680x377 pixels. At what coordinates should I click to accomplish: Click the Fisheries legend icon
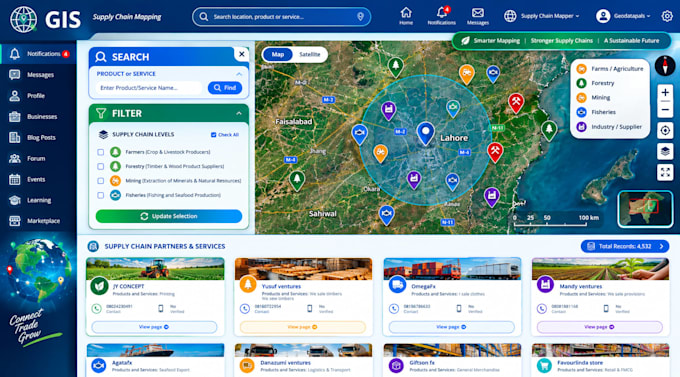point(581,112)
